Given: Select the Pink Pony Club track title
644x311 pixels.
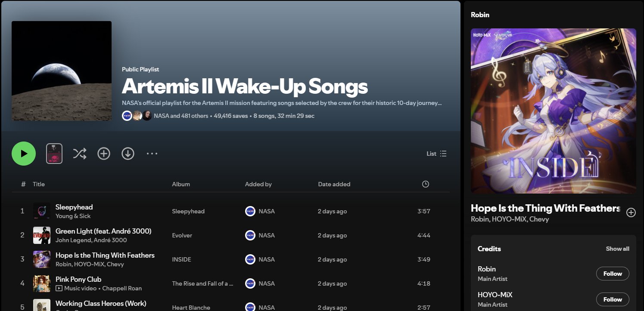Looking at the screenshot, I should click(78, 279).
